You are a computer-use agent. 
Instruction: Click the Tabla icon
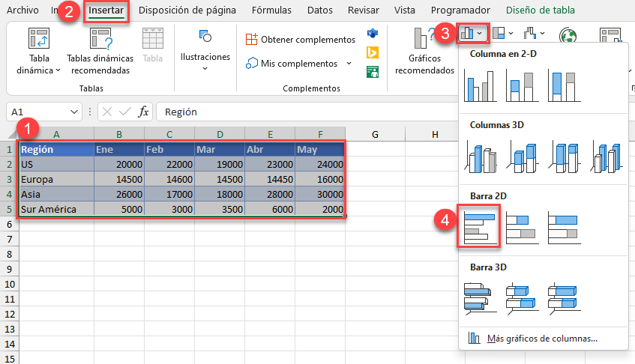pos(153,45)
